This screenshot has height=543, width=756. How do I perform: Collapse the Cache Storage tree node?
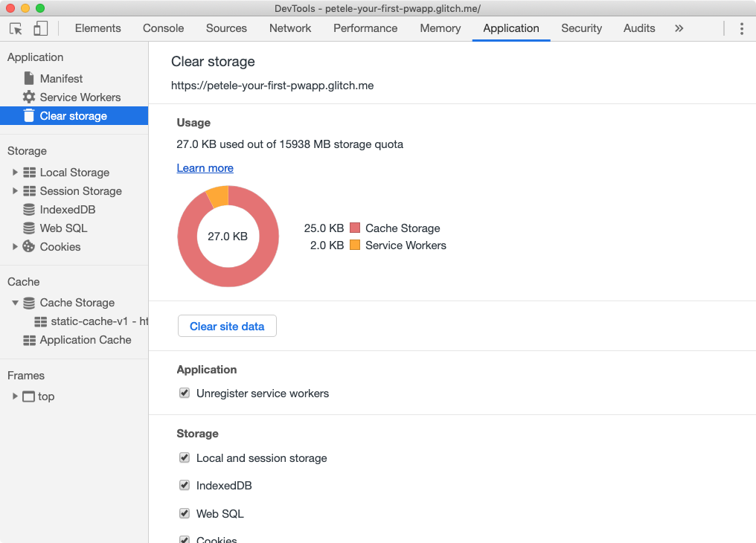point(15,303)
